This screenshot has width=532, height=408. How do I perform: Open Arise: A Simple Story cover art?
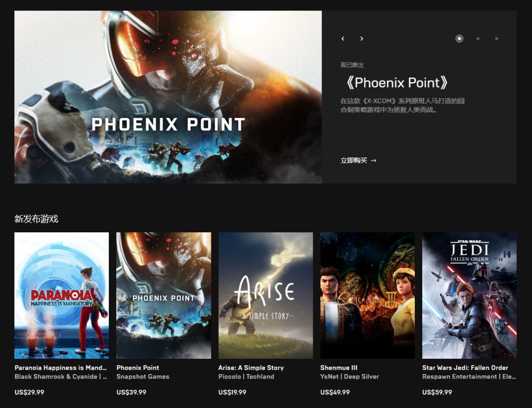tap(266, 295)
